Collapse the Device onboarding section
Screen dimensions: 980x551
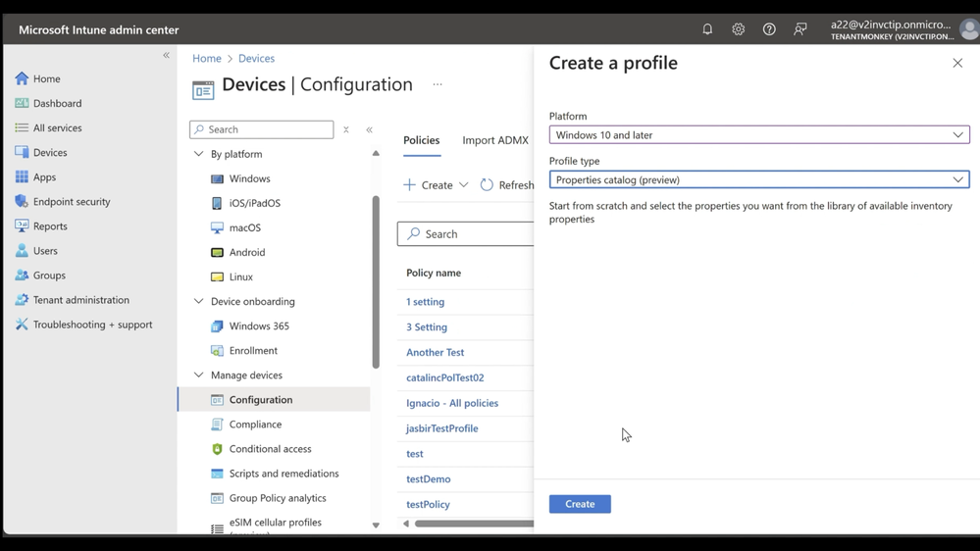click(x=199, y=301)
